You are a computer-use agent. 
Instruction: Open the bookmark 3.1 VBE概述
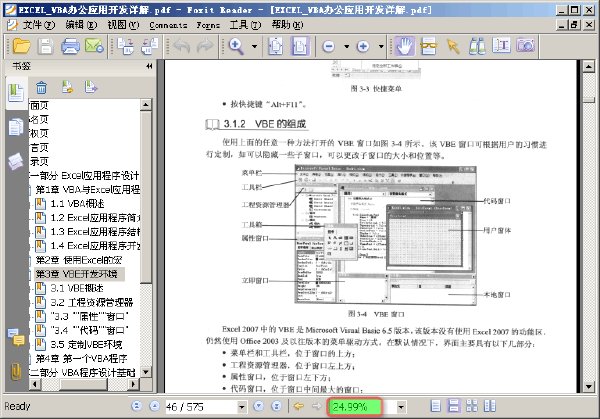pyautogui.click(x=77, y=288)
